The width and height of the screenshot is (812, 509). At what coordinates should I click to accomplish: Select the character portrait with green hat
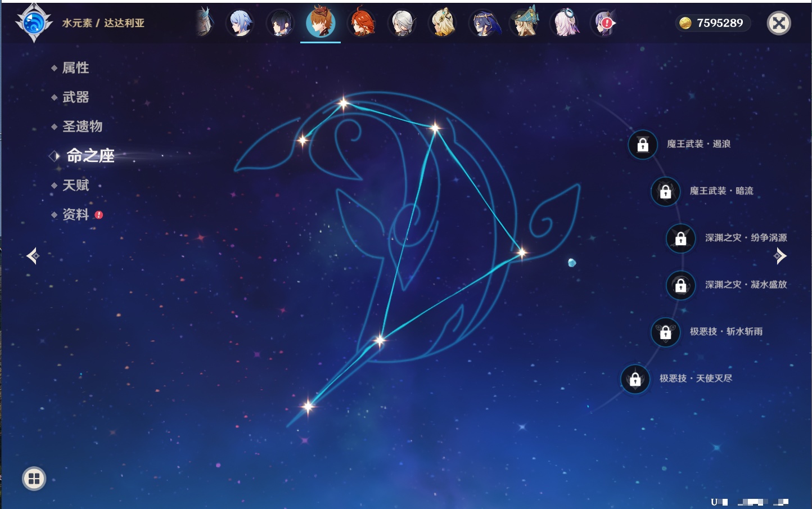(x=524, y=23)
